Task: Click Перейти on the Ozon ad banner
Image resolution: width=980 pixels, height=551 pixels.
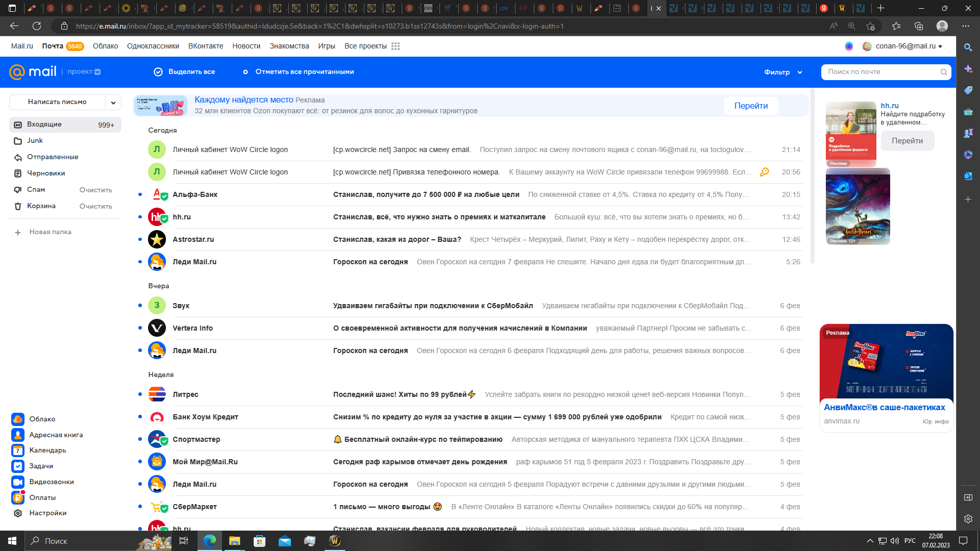Action: pyautogui.click(x=751, y=106)
